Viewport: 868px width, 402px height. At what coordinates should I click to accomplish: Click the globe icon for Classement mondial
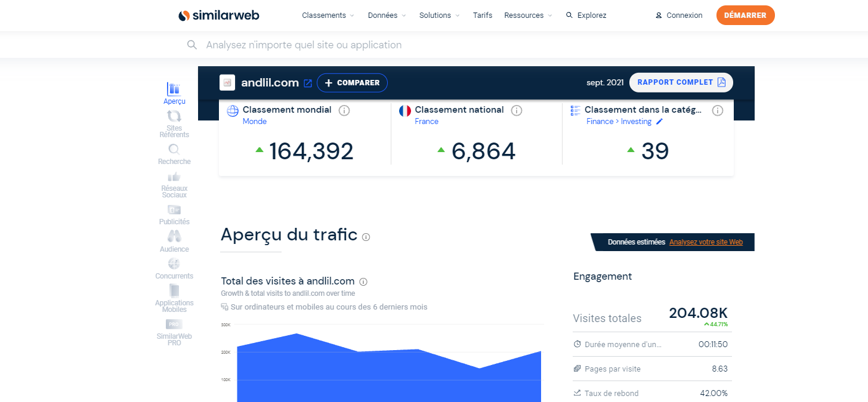pyautogui.click(x=233, y=110)
